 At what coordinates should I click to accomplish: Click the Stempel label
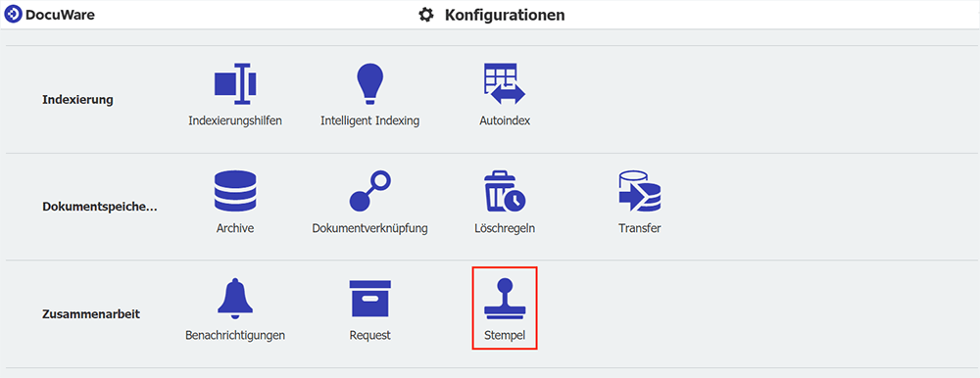[x=505, y=336]
